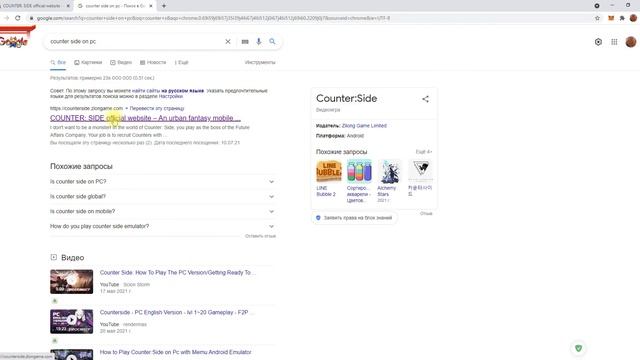Go forward with the browser arrow

(x=6, y=18)
